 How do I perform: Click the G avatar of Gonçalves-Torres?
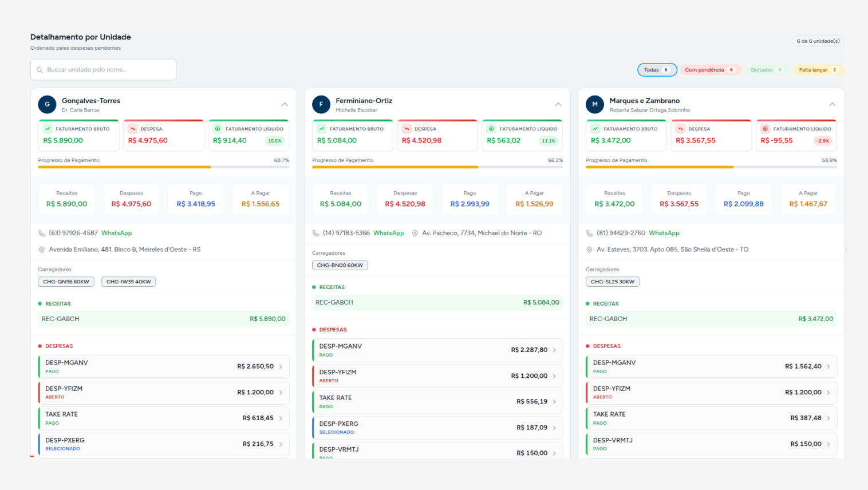point(47,104)
